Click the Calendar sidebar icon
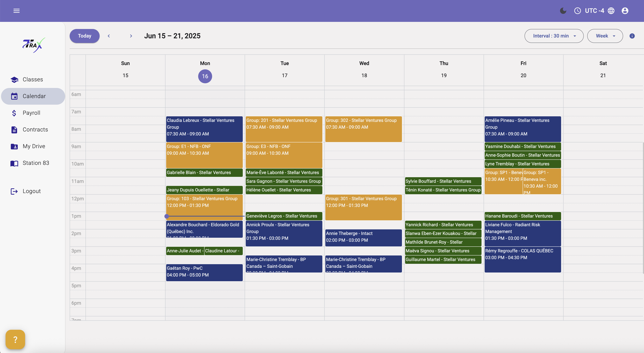This screenshot has height=353, width=644. tap(14, 96)
